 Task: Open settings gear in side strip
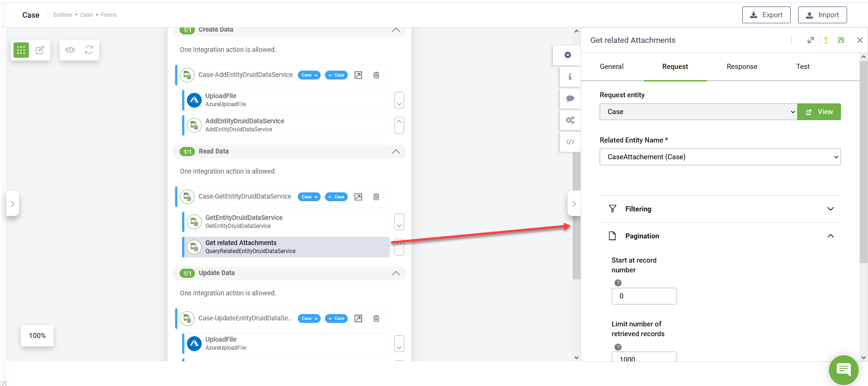pos(568,55)
